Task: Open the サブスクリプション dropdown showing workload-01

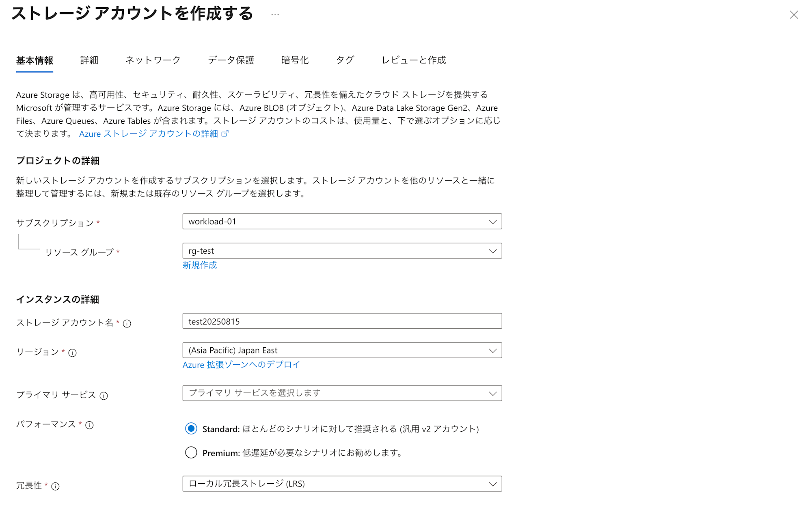Action: pyautogui.click(x=342, y=222)
